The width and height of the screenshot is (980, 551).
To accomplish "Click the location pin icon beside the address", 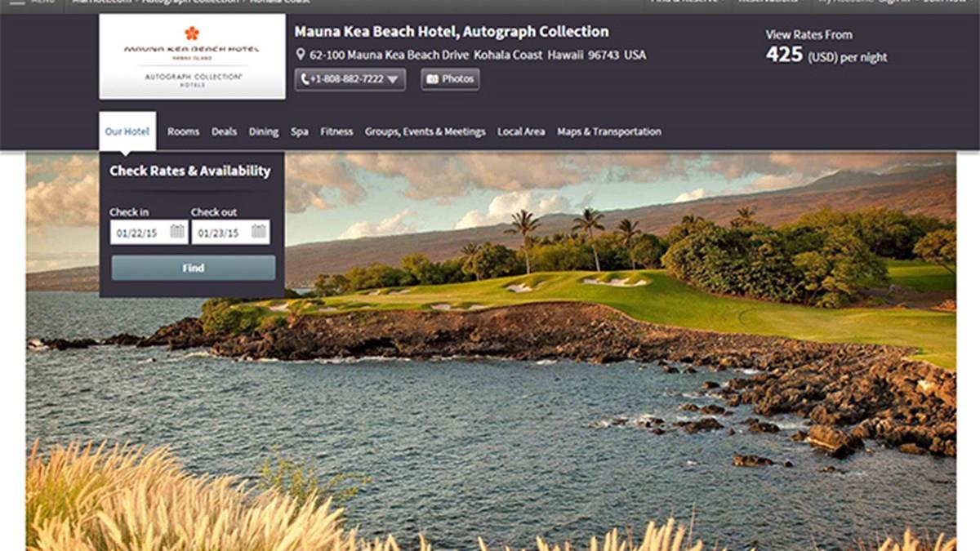I will tap(301, 55).
